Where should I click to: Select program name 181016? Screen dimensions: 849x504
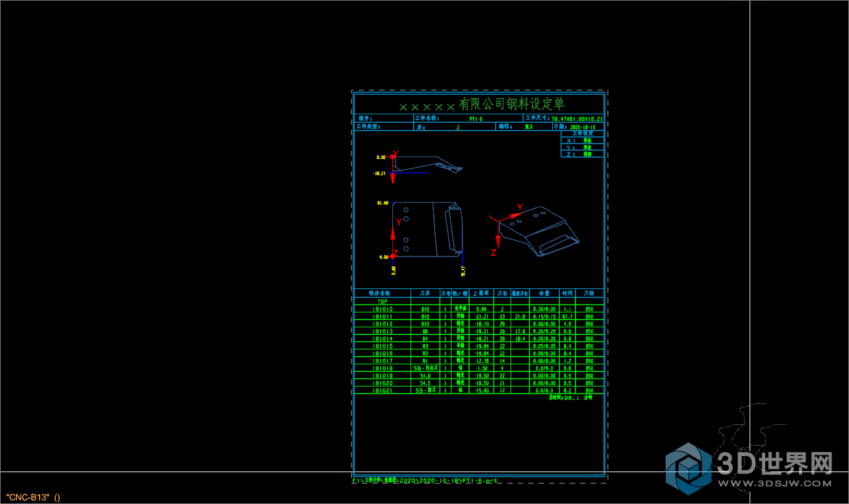[x=383, y=353]
